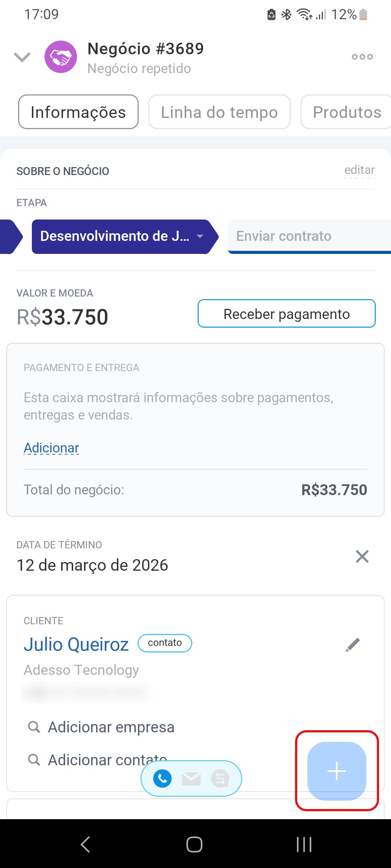391x868 pixels.
Task: Tap editar link in Sobre o Negócio
Action: [359, 170]
